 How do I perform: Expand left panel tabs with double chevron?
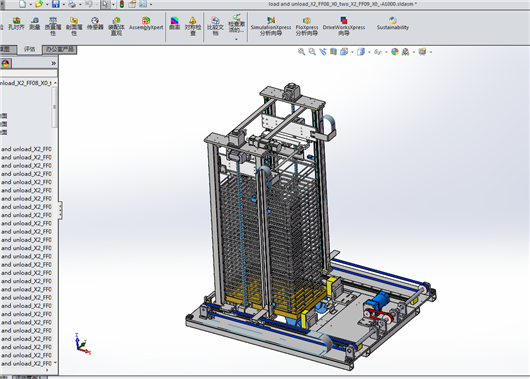(x=53, y=63)
